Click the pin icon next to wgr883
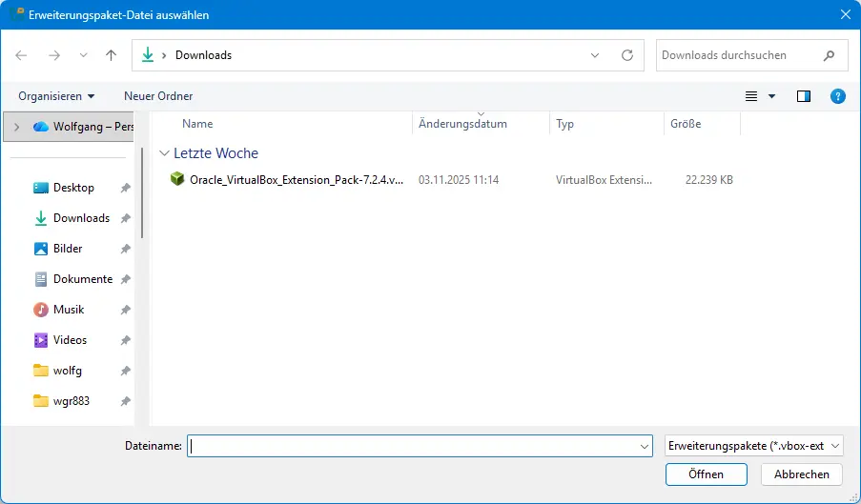Viewport: 861px width, 504px height. pyautogui.click(x=125, y=401)
